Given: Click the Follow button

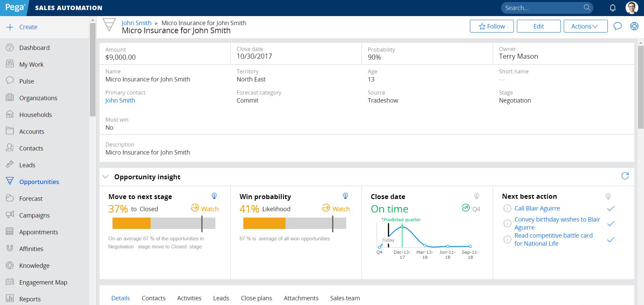Looking at the screenshot, I should (x=491, y=26).
